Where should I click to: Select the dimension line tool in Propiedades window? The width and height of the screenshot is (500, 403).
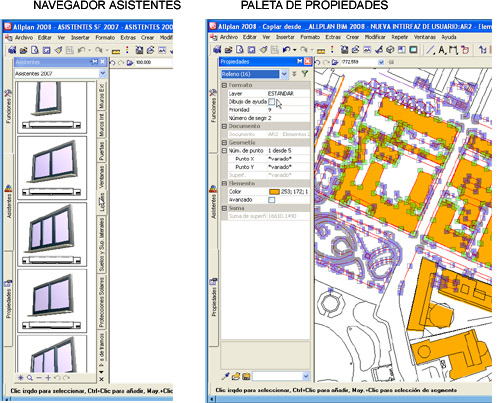tap(453, 50)
